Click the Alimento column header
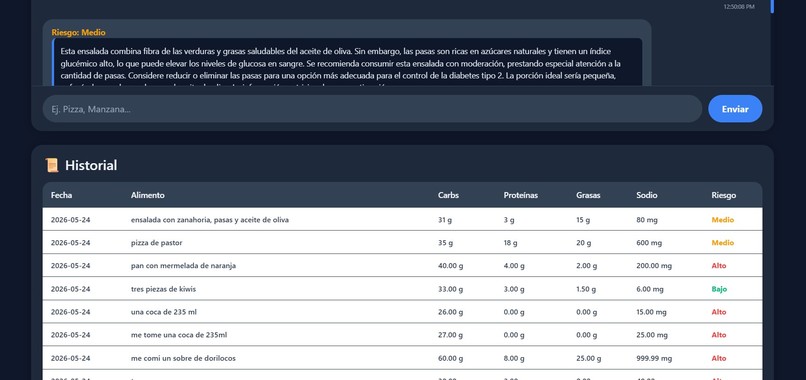Viewport: 806px width, 380px height. [x=148, y=195]
